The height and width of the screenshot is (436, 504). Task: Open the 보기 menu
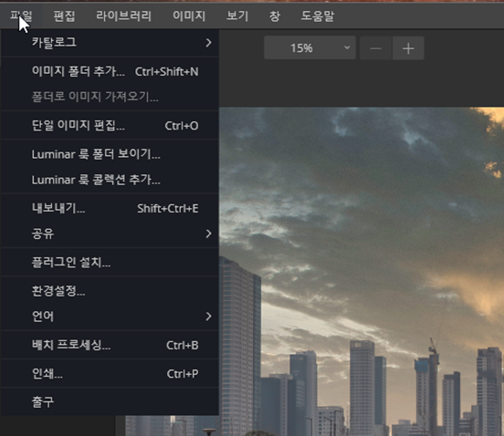pos(237,16)
